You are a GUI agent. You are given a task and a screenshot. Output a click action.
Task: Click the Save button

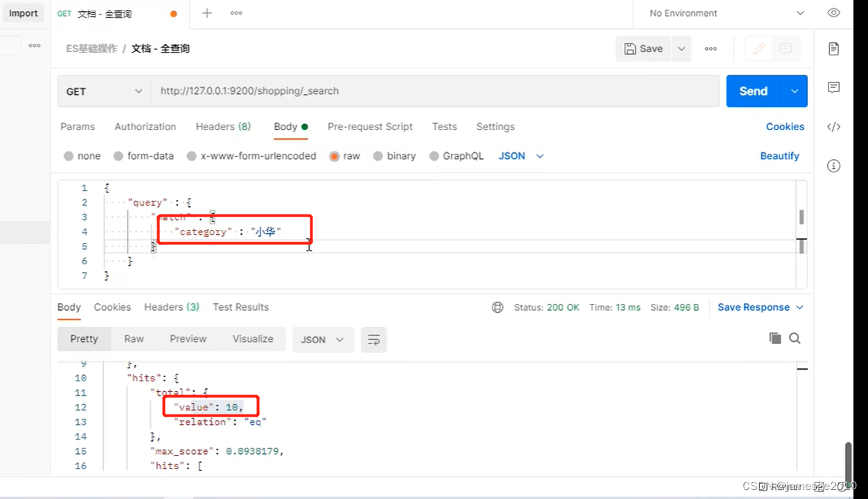pos(644,48)
